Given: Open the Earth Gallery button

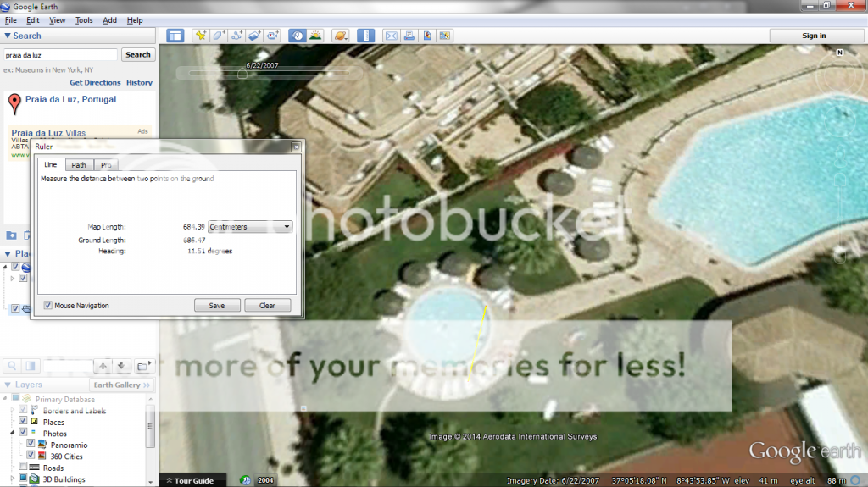Looking at the screenshot, I should pyautogui.click(x=121, y=385).
